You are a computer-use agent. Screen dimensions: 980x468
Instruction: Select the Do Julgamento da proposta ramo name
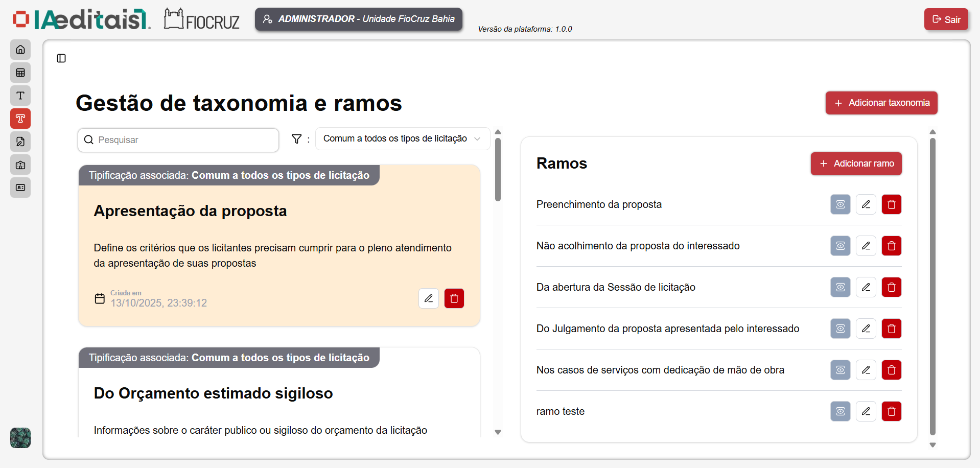(x=668, y=329)
